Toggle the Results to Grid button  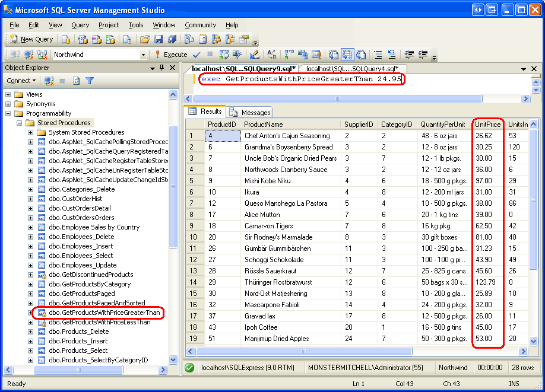coord(347,55)
